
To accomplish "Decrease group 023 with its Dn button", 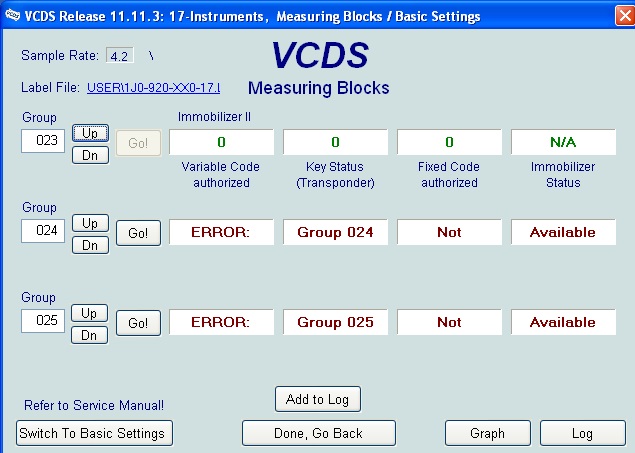I will (90, 155).
